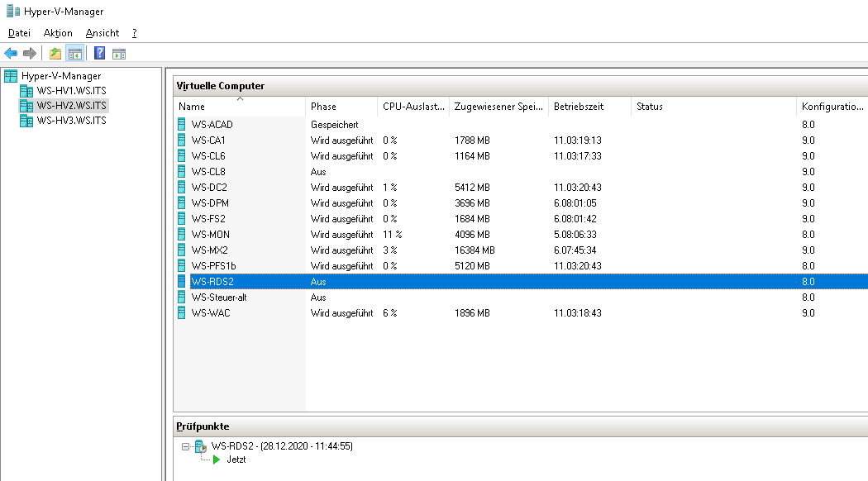This screenshot has width=868, height=481.
Task: Select the Jetzt checkpoint entry
Action: coord(236,460)
